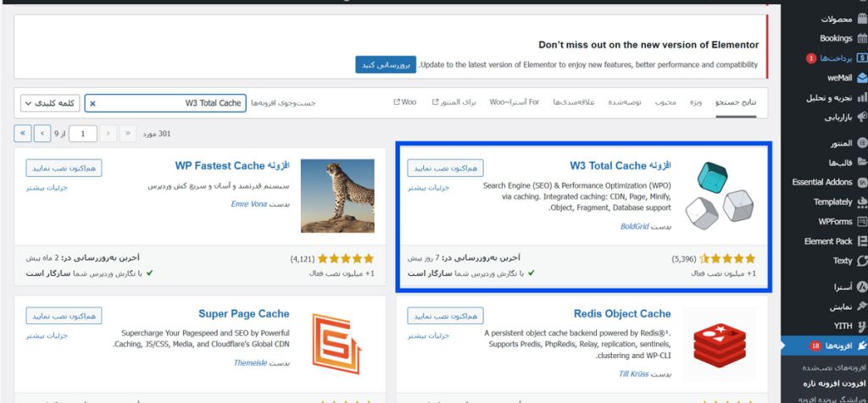Go to the next results page
This screenshot has width=868, height=403.
coord(42,133)
